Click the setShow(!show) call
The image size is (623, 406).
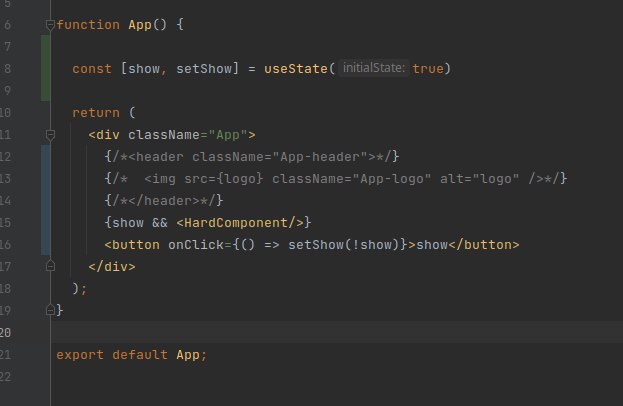pos(343,245)
